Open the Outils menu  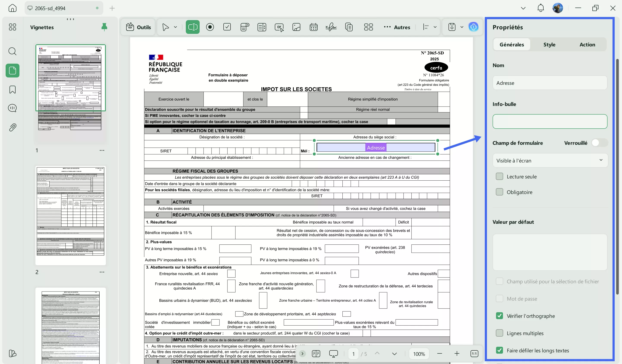coord(138,27)
